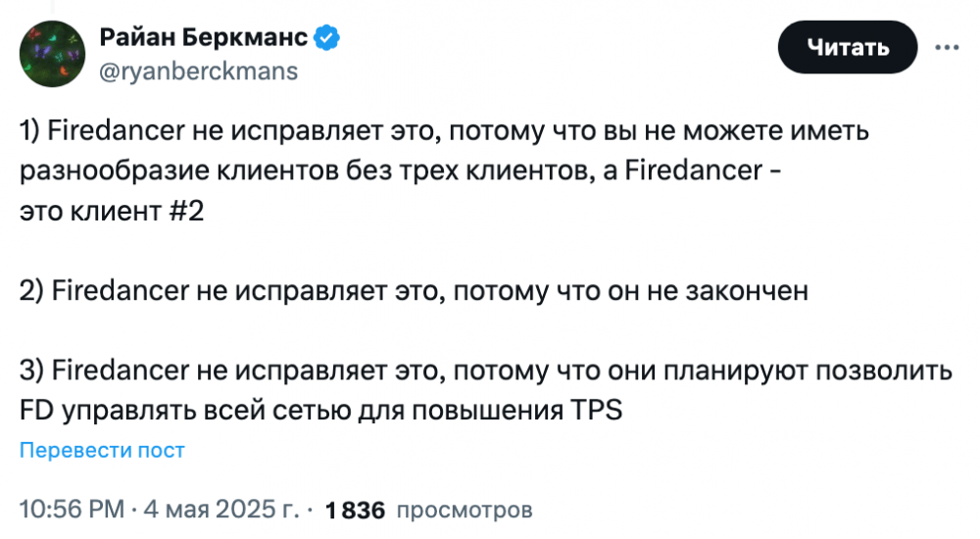This screenshot has width=980, height=539.
Task: Click the date 4 мая 2025 г.
Action: 221,509
